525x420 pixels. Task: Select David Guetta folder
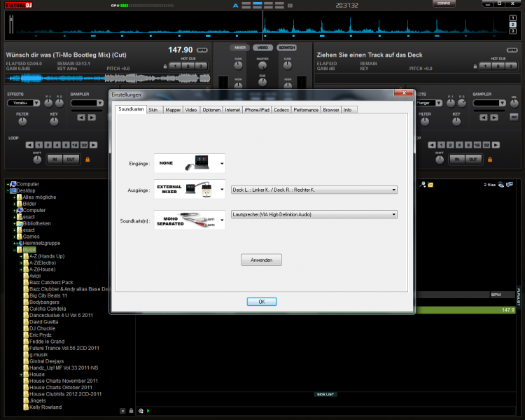[44, 322]
